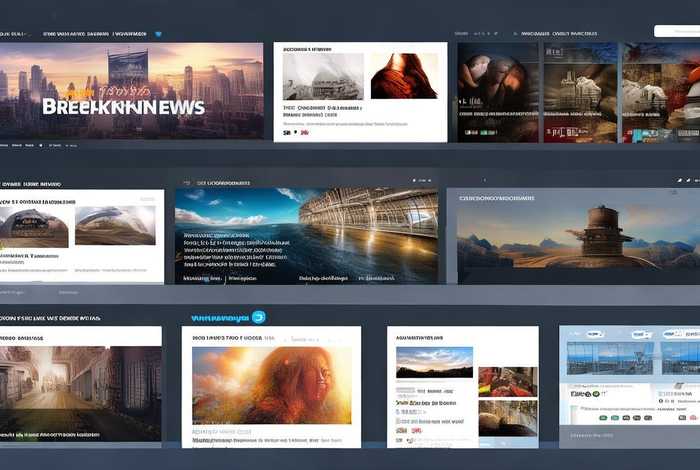
Task: Open the glowing orange-haired woman portrait article
Action: [272, 385]
